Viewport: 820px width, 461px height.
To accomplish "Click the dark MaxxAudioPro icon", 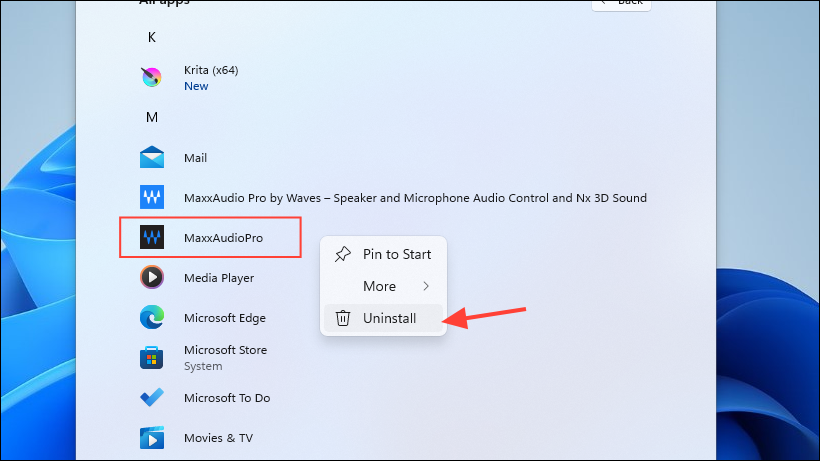I will click(x=152, y=237).
